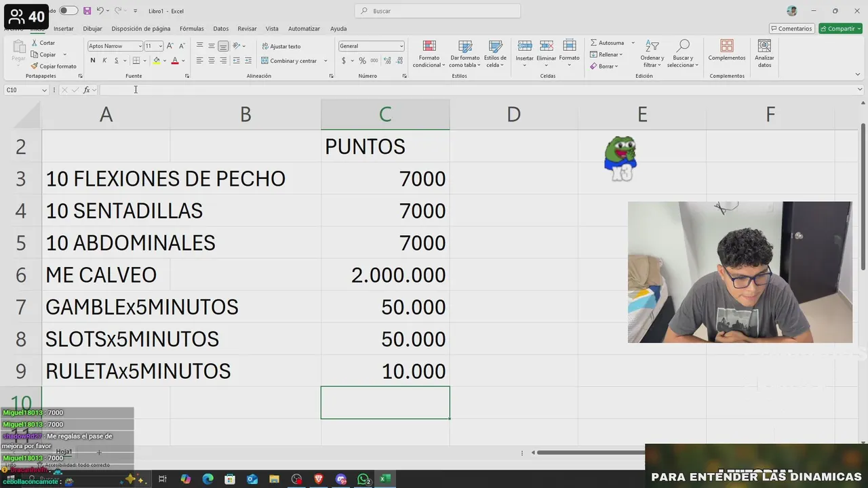This screenshot has height=488, width=868.
Task: Toggle center text alignment
Action: pos(212,60)
